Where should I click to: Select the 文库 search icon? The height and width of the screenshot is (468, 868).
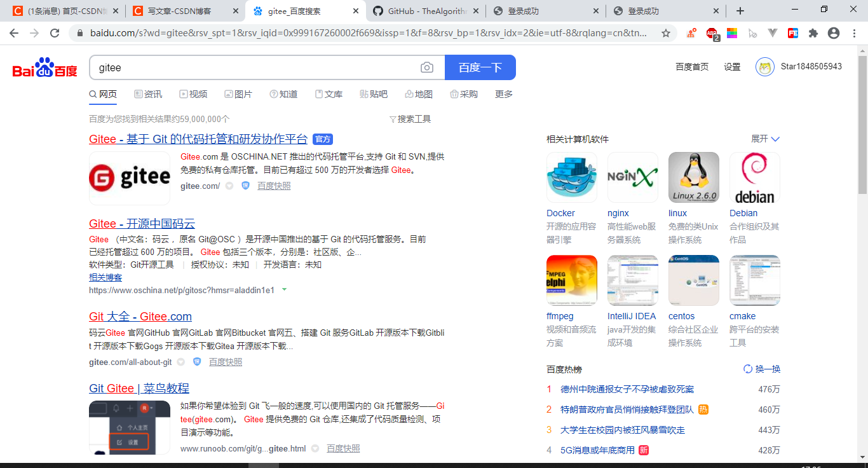pos(318,93)
